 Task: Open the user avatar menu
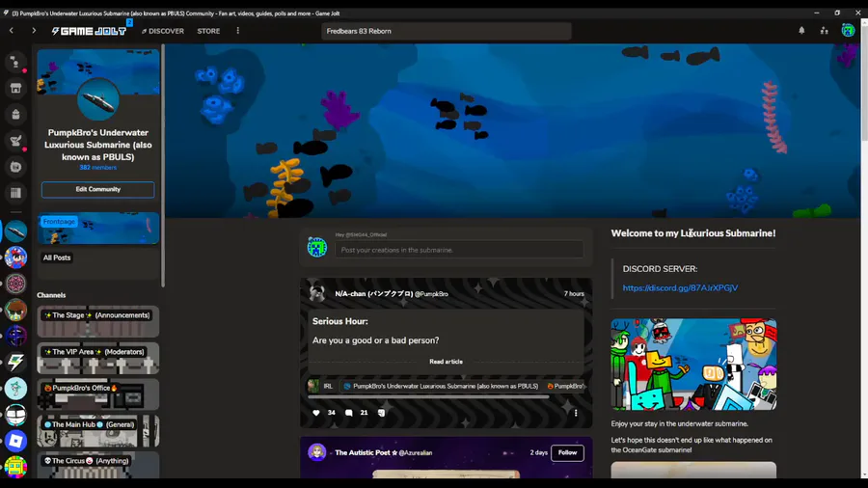[848, 31]
